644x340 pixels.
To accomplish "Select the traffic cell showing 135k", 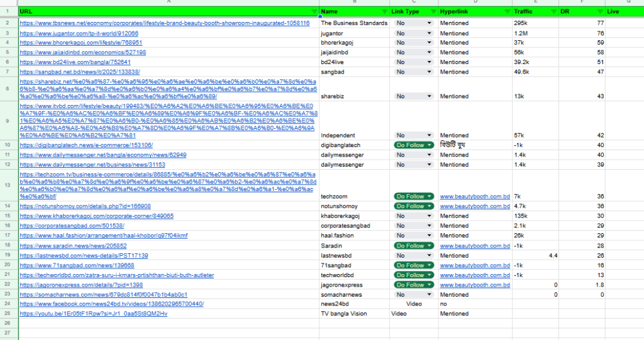I will 536,216.
